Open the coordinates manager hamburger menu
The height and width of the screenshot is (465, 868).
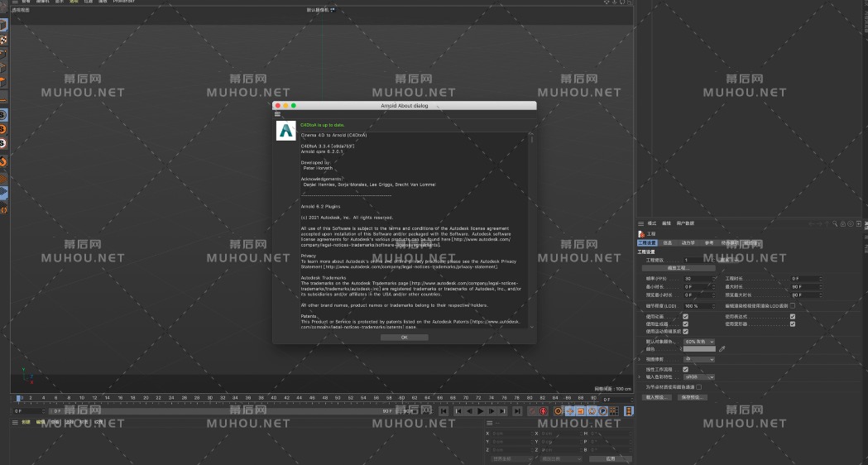489,423
